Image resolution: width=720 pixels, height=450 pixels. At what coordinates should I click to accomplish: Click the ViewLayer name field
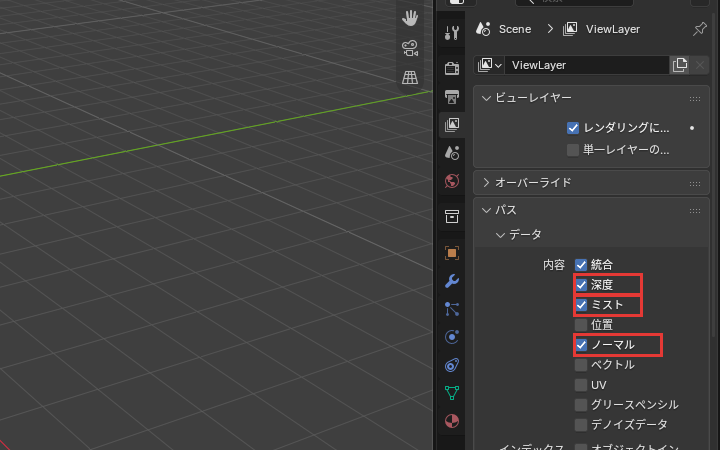[x=586, y=65]
